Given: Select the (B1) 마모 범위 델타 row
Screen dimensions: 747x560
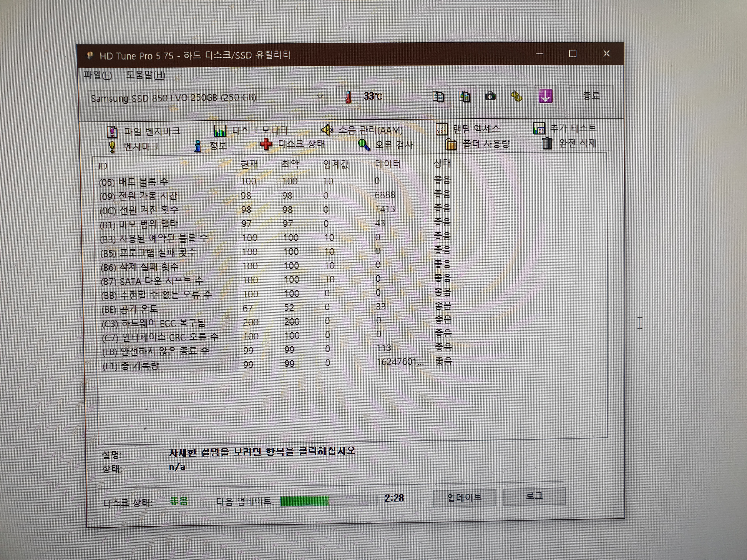Looking at the screenshot, I should pos(275,224).
